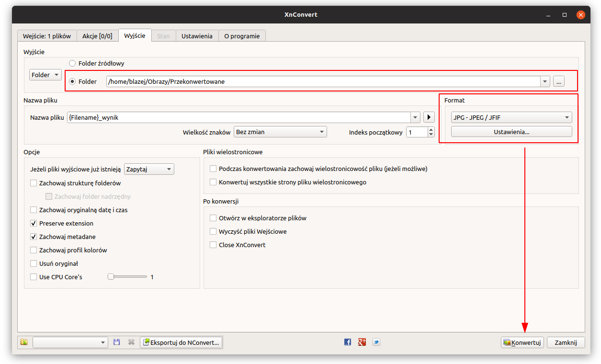
Task: Select the Wyjście tab
Action: tap(135, 35)
